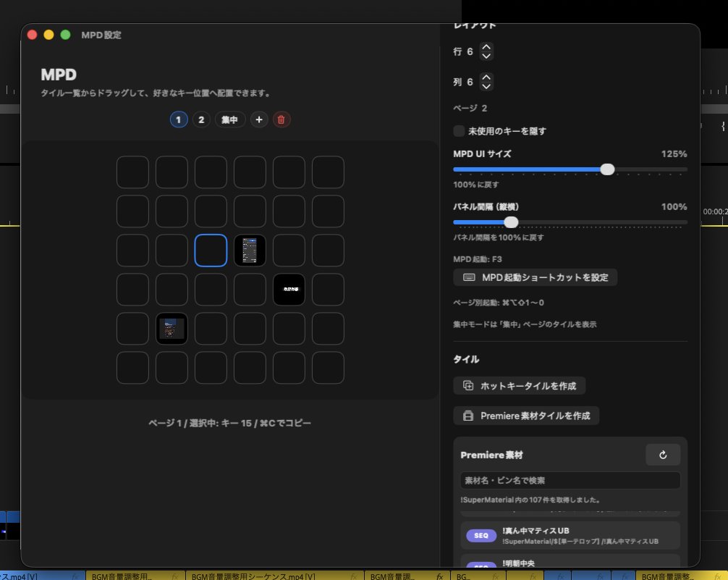The width and height of the screenshot is (728, 580).
Task: Add a new page with the plus button
Action: click(259, 119)
